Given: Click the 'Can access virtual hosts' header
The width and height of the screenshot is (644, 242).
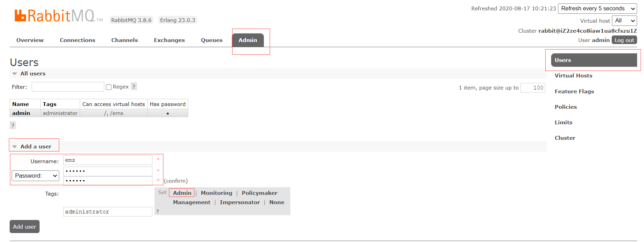Looking at the screenshot, I should (x=114, y=104).
